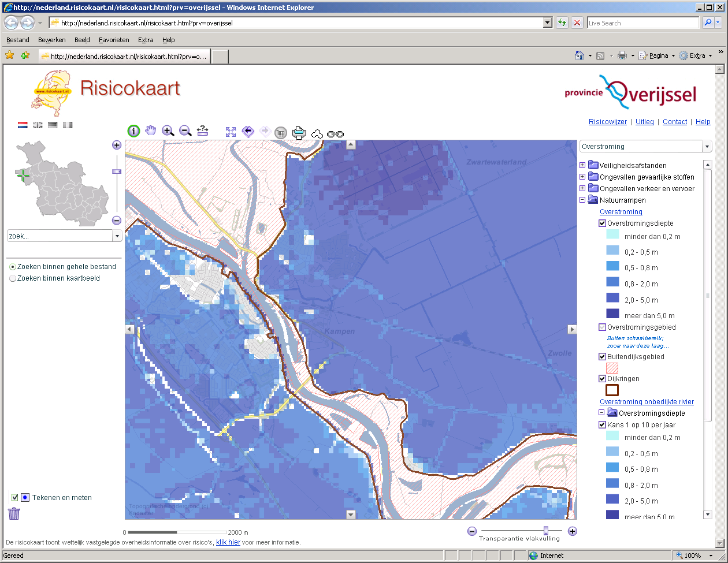
Task: Collapse the Natuurrampen folder
Action: (582, 200)
